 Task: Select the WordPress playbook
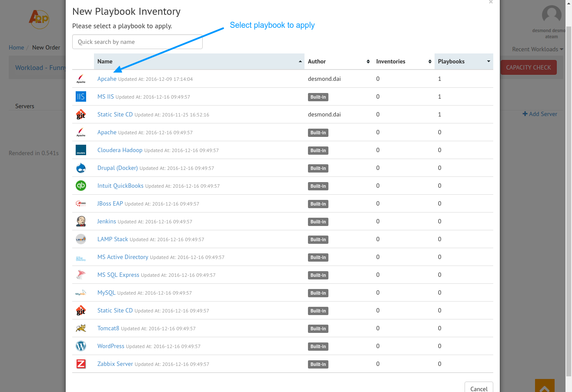coord(111,346)
